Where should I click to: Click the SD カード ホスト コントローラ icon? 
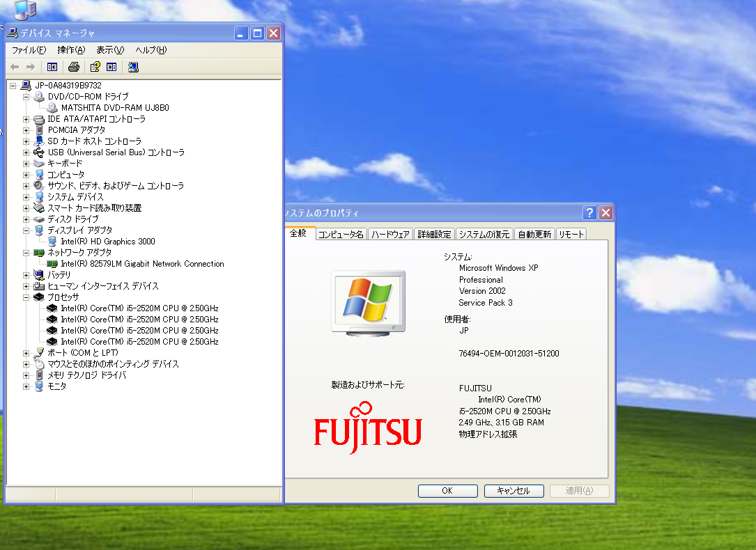(x=39, y=141)
